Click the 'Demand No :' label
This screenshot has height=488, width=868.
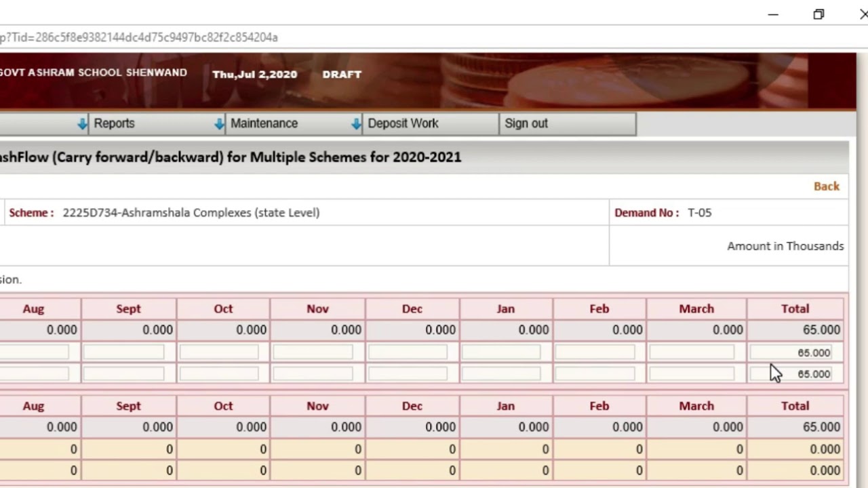(x=646, y=213)
